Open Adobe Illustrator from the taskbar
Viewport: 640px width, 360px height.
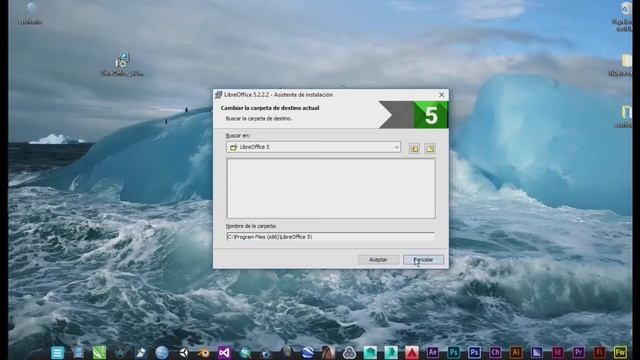tap(516, 352)
